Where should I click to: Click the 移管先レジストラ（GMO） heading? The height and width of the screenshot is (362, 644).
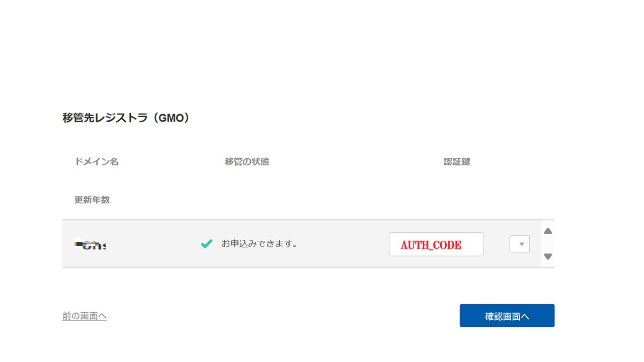[x=126, y=118]
